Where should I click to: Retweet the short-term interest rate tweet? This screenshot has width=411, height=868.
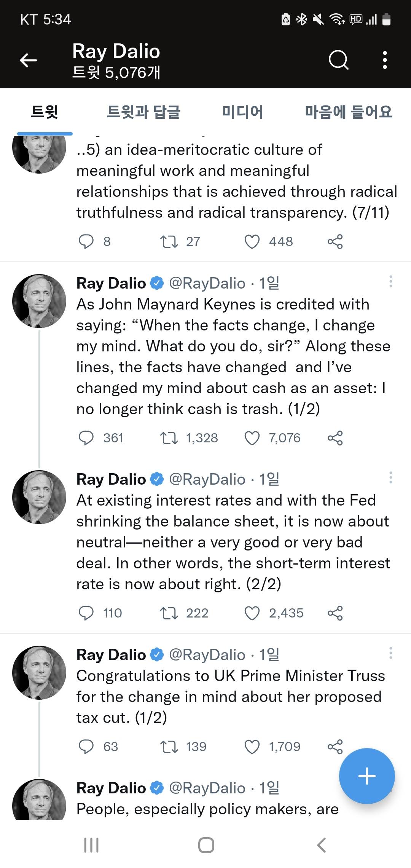coord(169,613)
